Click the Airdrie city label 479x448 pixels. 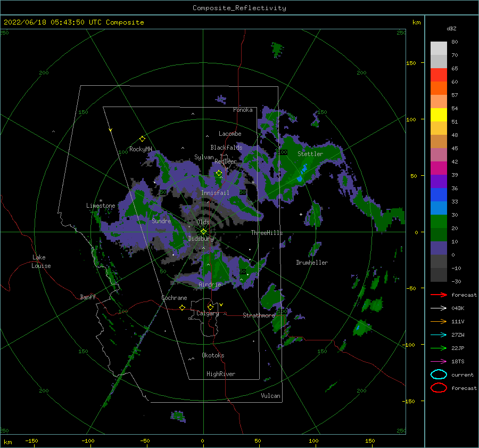pos(210,284)
